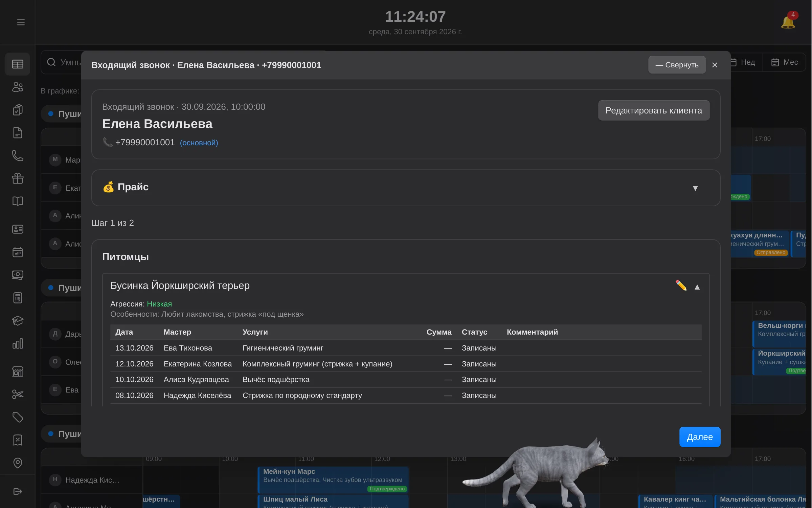Collapse the Бусинка pet card
This screenshot has height=508, width=812.
coord(697,287)
